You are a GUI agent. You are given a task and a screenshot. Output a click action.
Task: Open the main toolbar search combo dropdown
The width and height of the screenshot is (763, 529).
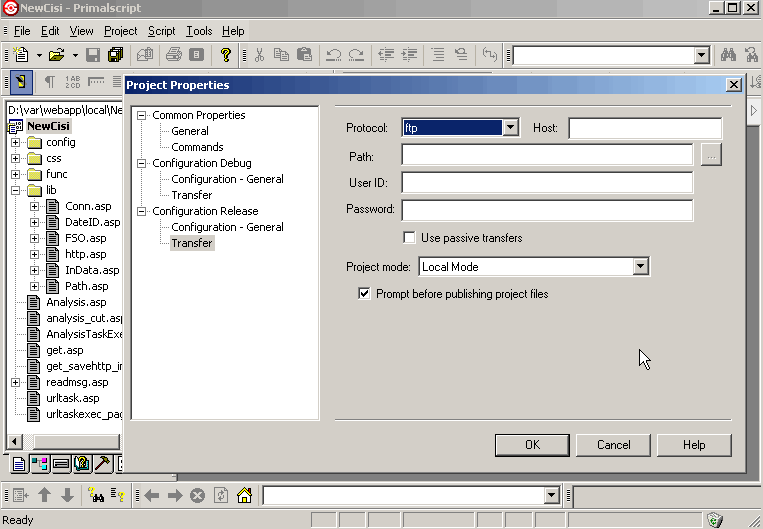point(701,55)
